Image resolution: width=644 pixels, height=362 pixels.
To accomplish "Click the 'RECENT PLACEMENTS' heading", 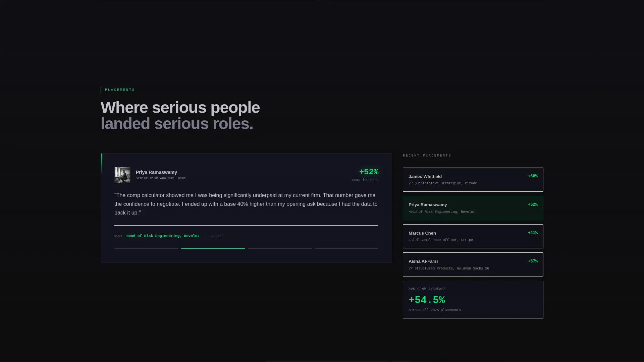I will pyautogui.click(x=427, y=156).
